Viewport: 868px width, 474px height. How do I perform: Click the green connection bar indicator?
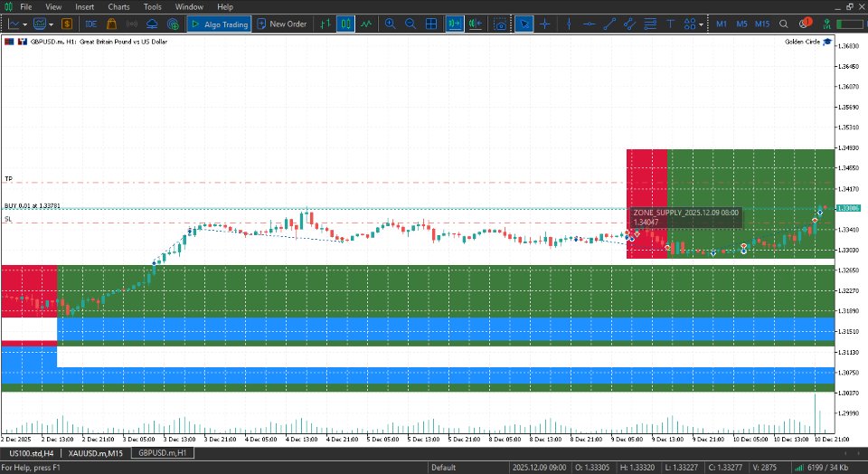pos(850,24)
